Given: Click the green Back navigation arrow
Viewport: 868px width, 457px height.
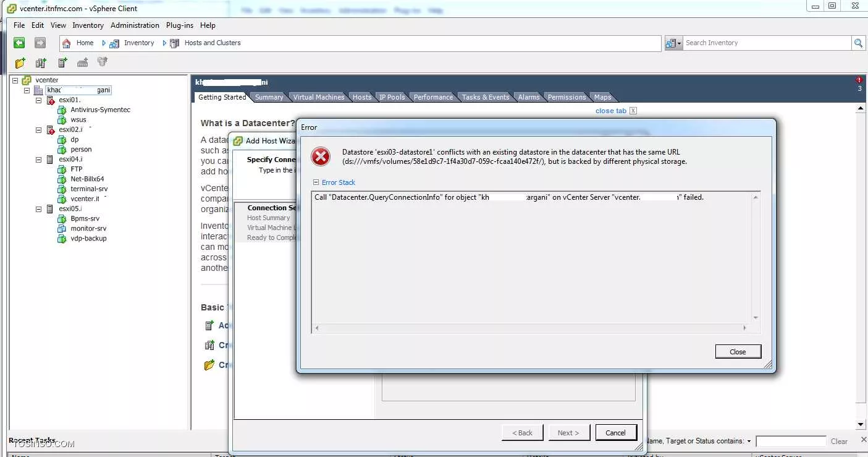Looking at the screenshot, I should [x=19, y=43].
